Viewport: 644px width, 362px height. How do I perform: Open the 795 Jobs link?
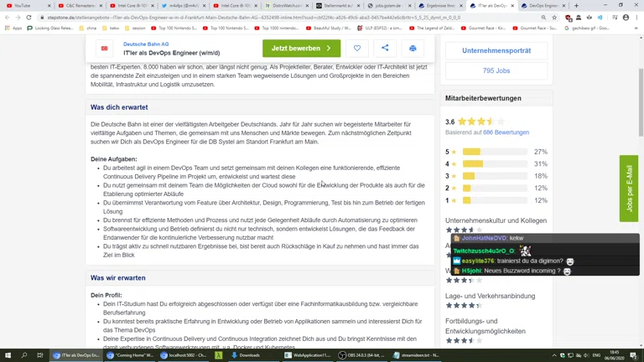(x=496, y=70)
